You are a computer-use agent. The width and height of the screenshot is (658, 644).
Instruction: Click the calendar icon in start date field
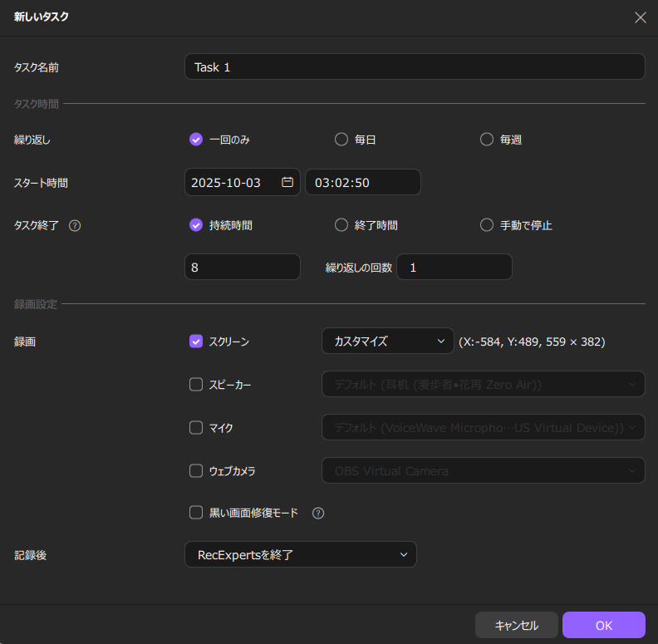pos(287,182)
